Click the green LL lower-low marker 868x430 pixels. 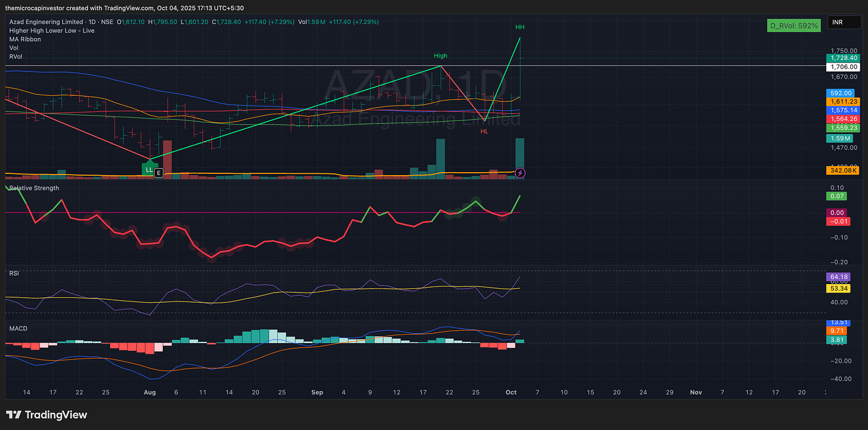(x=148, y=169)
